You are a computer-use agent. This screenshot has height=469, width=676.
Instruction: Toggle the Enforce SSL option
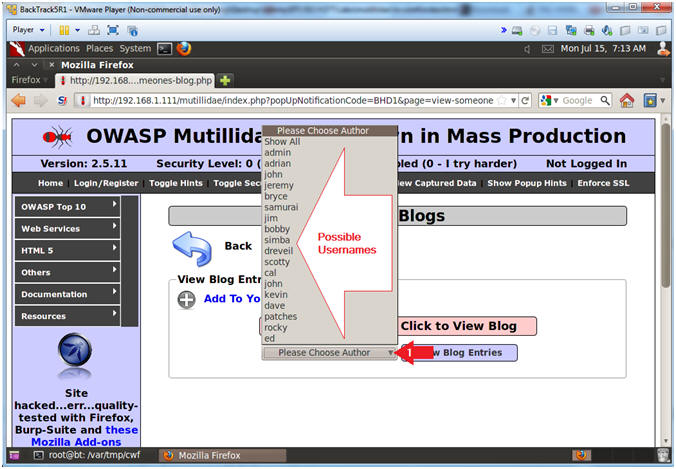603,183
